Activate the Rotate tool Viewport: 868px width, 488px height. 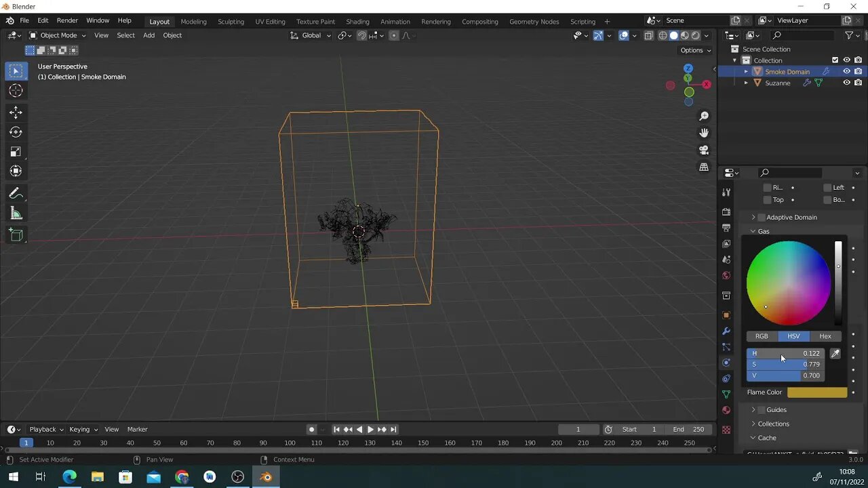pyautogui.click(x=16, y=132)
